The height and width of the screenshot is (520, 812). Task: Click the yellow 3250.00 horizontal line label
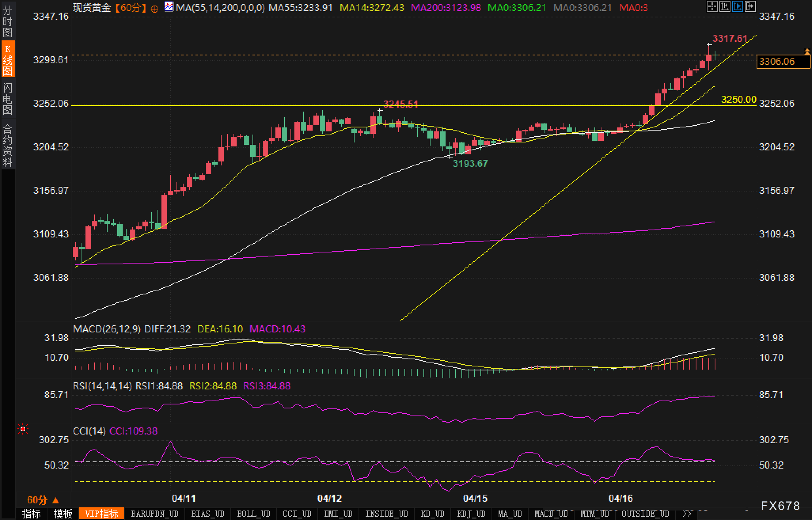738,99
